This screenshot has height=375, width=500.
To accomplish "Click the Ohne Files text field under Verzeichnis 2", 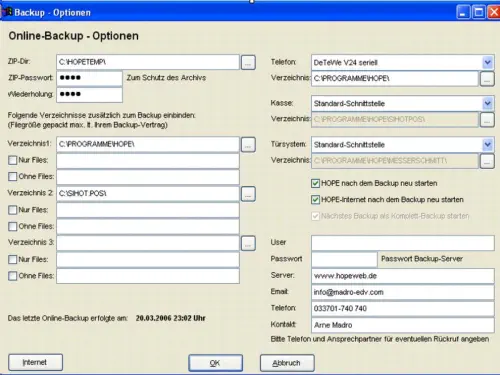I will click(x=148, y=226).
